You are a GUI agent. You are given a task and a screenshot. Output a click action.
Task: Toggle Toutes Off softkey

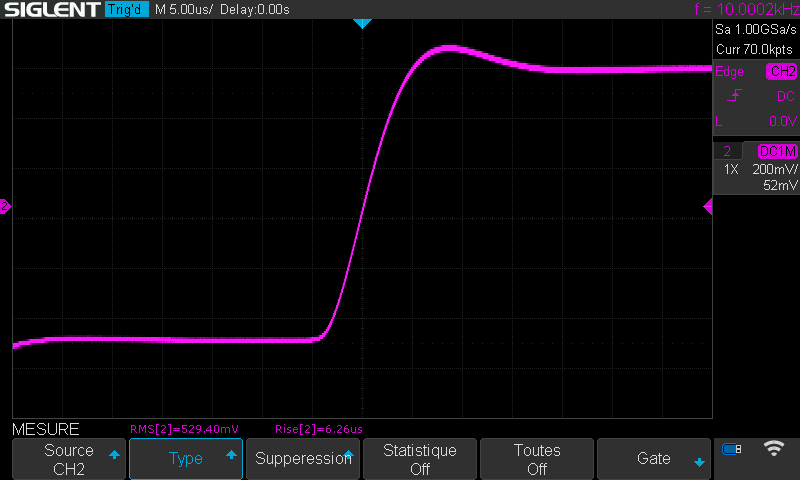537,459
